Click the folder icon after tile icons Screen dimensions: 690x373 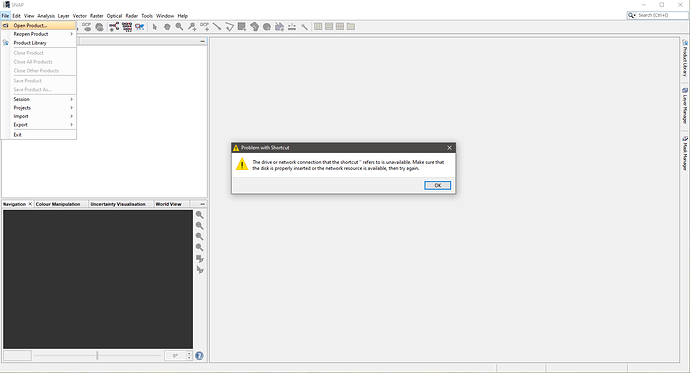click(351, 27)
